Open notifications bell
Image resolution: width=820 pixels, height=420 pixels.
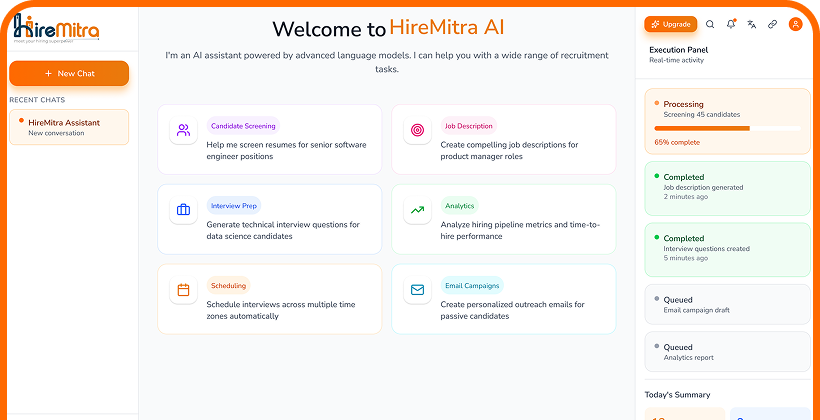[731, 24]
